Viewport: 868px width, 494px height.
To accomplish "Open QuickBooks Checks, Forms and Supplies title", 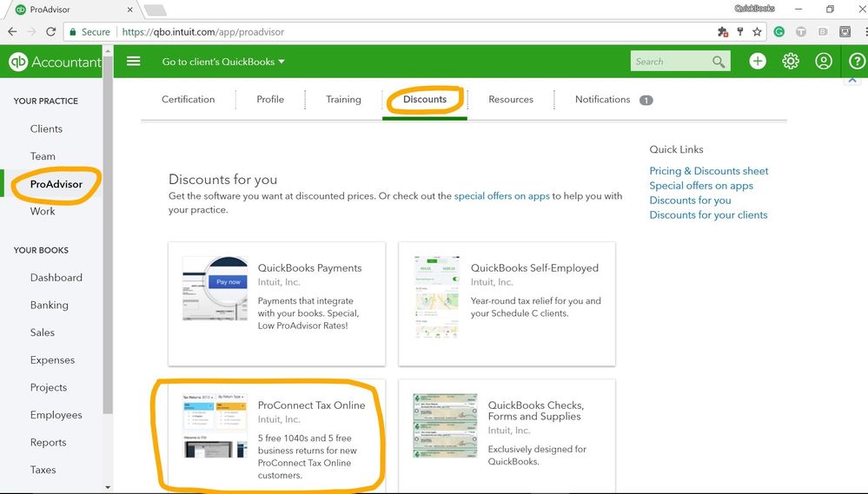I will pos(535,411).
